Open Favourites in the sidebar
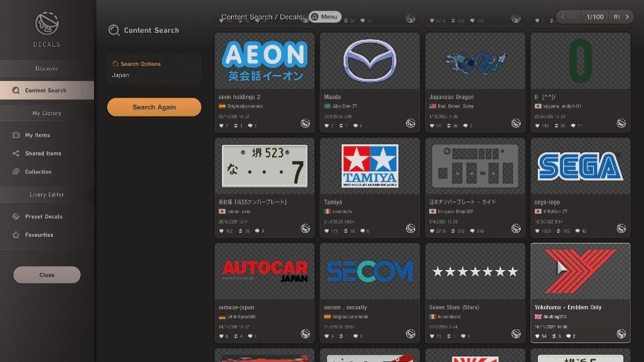This screenshot has width=644, height=362. coord(47,235)
